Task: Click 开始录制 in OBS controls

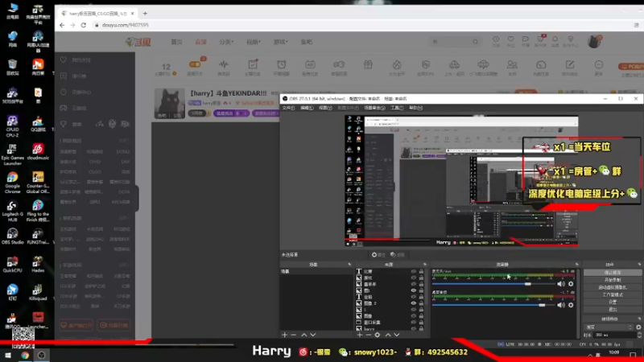Action: click(x=613, y=280)
